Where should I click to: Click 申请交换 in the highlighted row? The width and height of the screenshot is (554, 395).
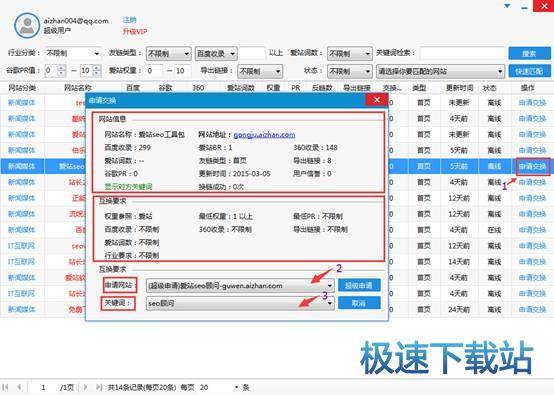pyautogui.click(x=532, y=166)
